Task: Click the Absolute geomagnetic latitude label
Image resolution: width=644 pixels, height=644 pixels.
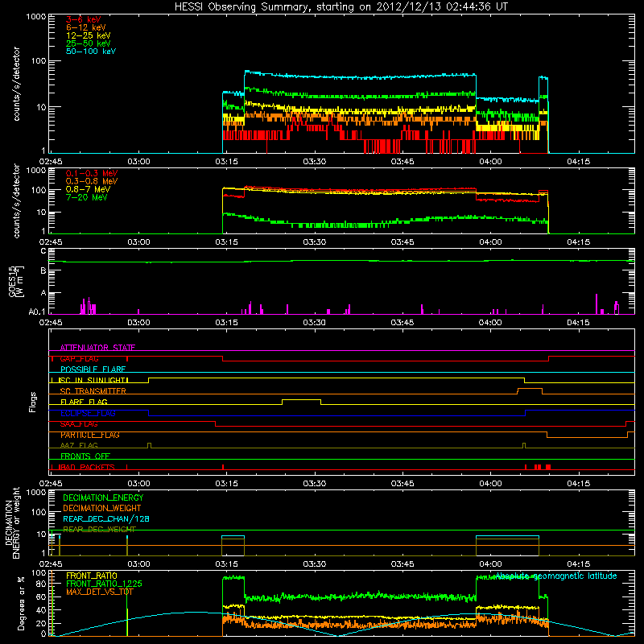Action: (x=556, y=576)
